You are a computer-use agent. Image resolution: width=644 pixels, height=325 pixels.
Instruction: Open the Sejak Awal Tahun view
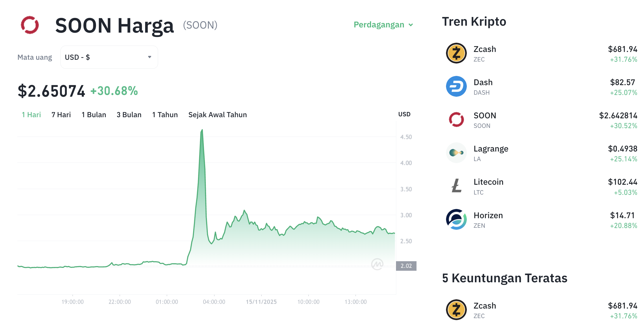(x=217, y=115)
